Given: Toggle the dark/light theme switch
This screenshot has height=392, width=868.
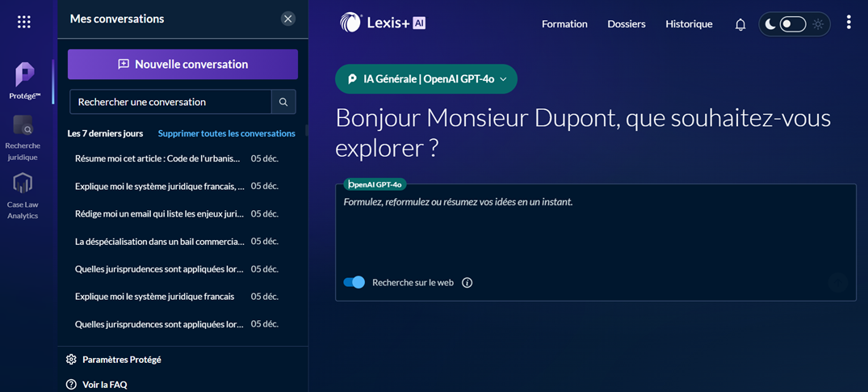Looking at the screenshot, I should click(x=793, y=24).
